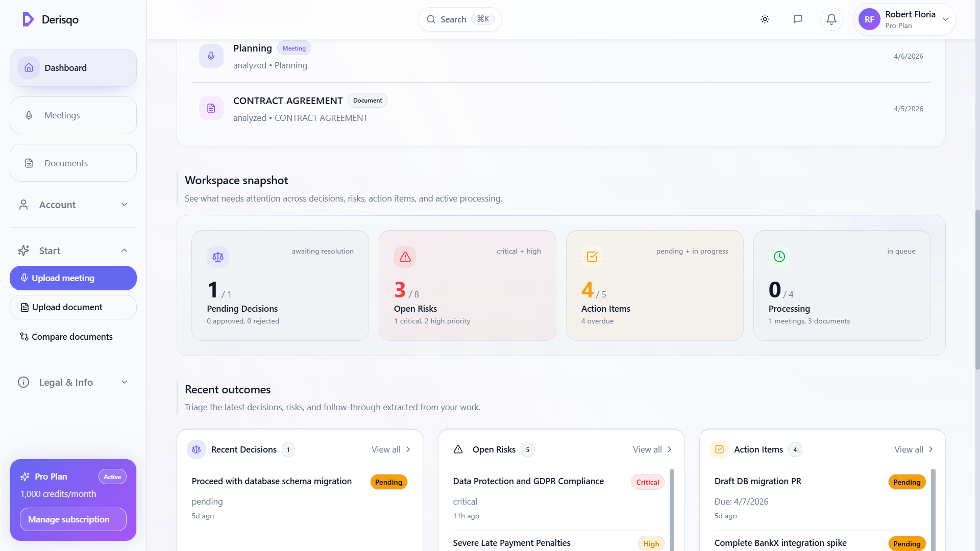Open the notifications bell

point(831,19)
